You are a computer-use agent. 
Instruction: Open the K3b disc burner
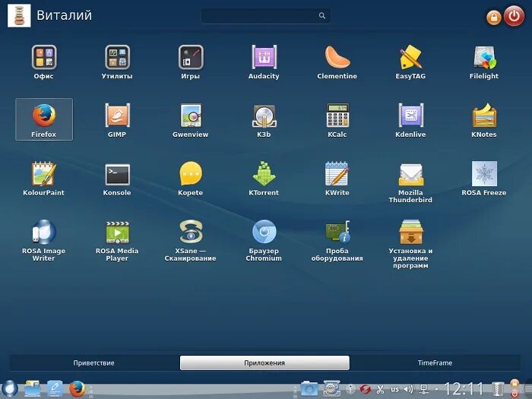pyautogui.click(x=264, y=120)
